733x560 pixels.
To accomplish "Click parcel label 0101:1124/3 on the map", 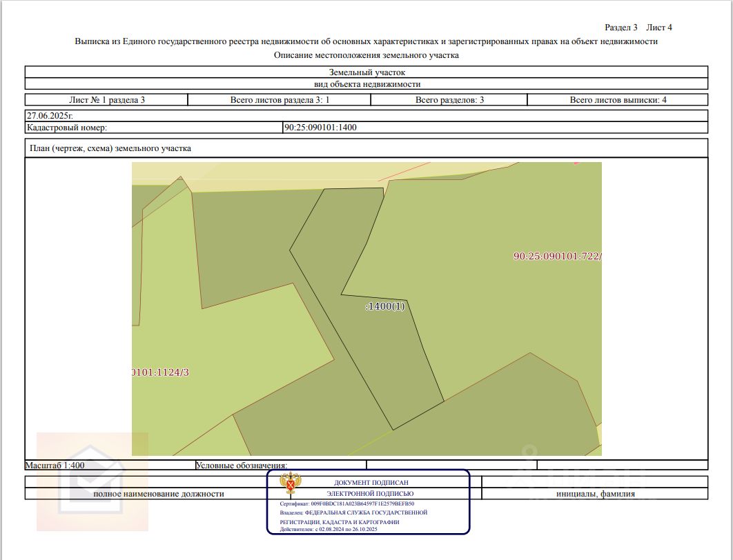I will (x=160, y=372).
